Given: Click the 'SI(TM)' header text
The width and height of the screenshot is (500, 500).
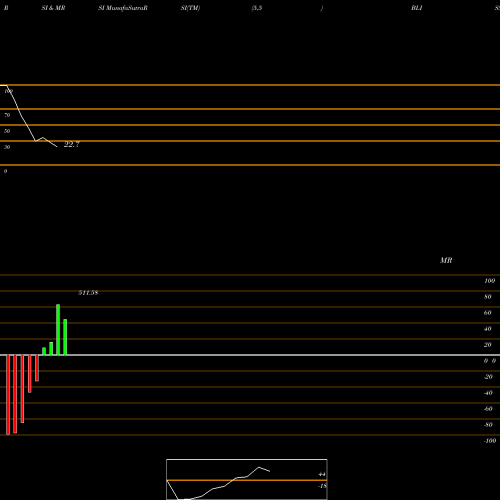Looking at the screenshot, I should tap(190, 8).
